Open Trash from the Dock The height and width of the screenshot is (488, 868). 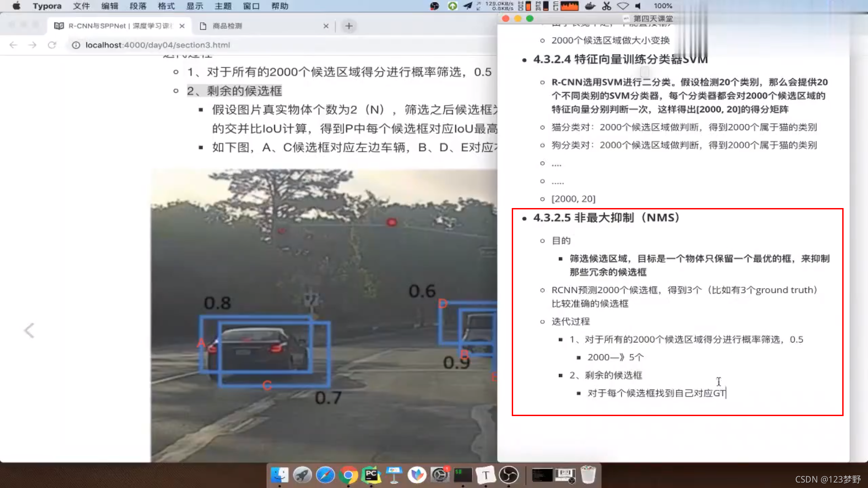(588, 475)
